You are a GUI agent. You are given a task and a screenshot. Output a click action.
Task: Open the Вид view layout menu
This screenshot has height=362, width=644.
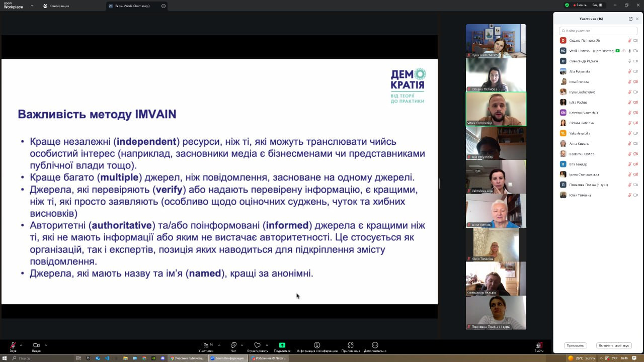pyautogui.click(x=597, y=5)
